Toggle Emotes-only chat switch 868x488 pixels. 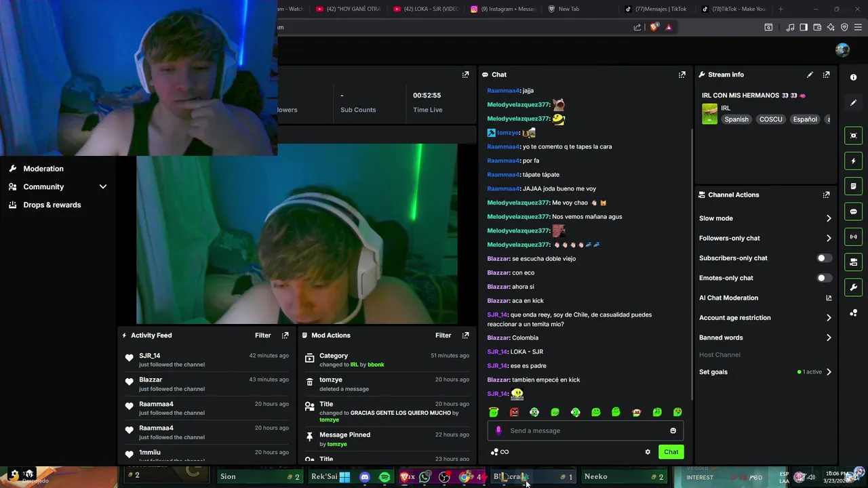(x=823, y=278)
